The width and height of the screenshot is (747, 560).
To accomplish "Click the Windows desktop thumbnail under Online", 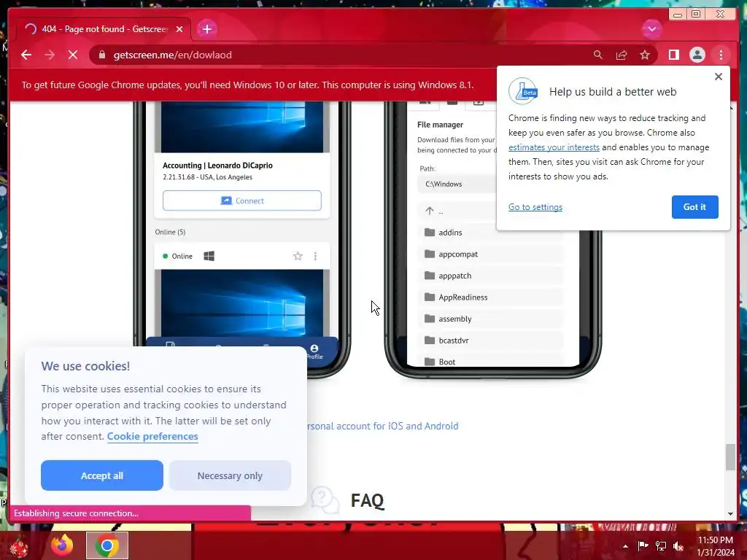I will coord(242,303).
